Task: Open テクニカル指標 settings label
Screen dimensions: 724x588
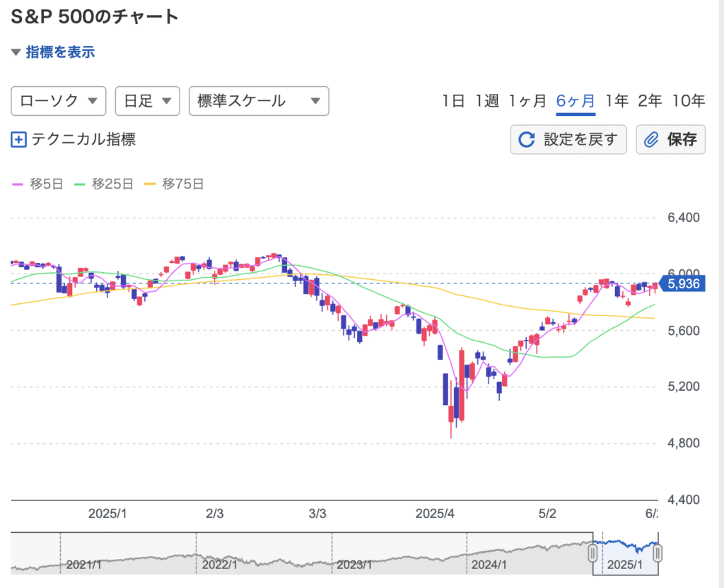Action: click(83, 139)
